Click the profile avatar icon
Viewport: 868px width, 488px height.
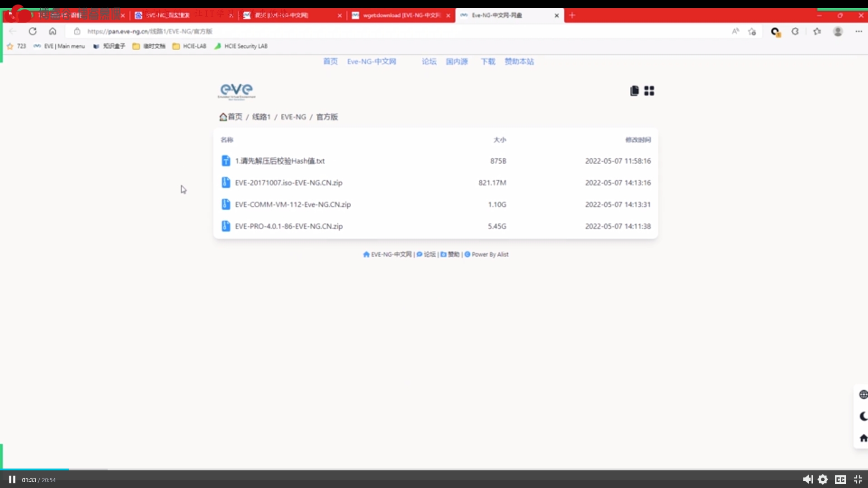[x=838, y=31]
